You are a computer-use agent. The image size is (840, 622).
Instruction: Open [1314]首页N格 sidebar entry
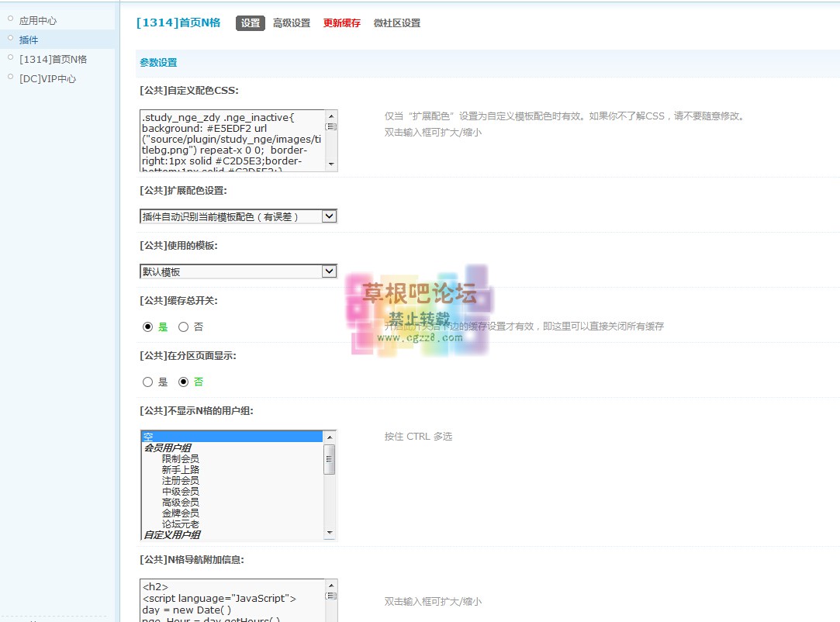point(53,59)
